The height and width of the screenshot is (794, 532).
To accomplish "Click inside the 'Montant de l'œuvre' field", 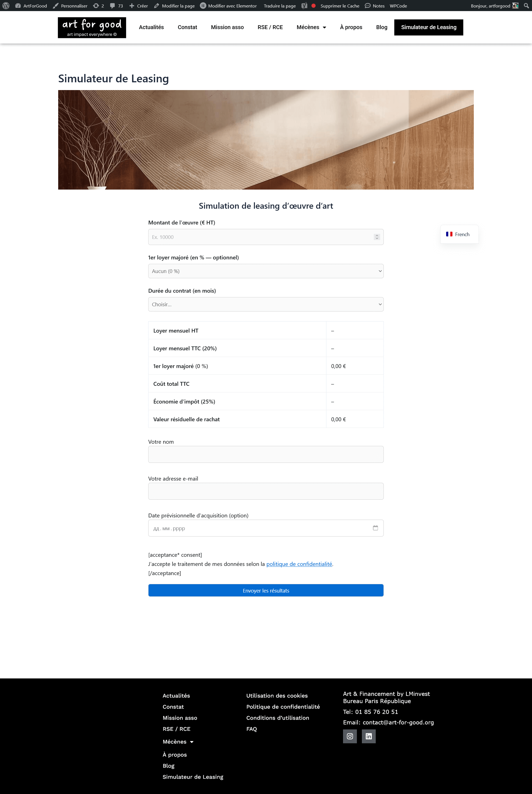I will (x=266, y=237).
